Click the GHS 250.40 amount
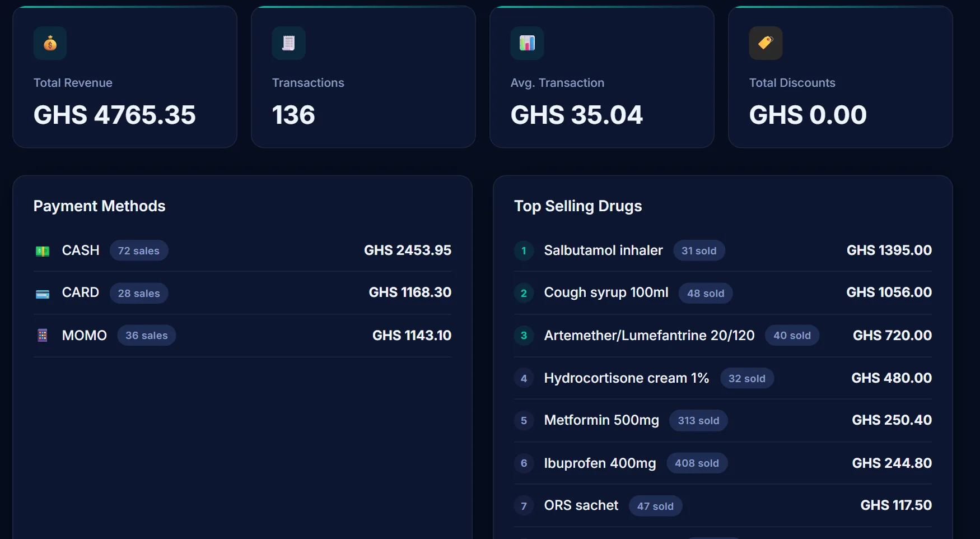Viewport: 980px width, 539px height. [x=892, y=420]
